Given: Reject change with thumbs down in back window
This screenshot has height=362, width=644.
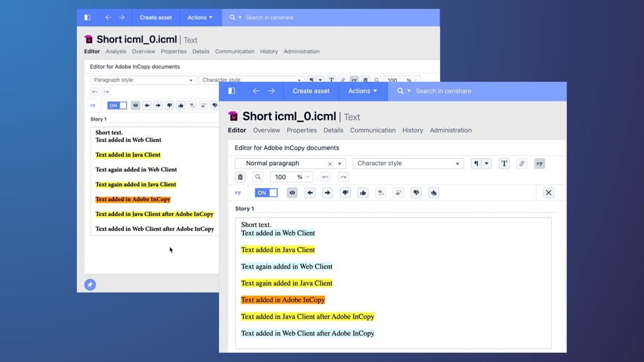Looking at the screenshot, I should click(x=169, y=105).
